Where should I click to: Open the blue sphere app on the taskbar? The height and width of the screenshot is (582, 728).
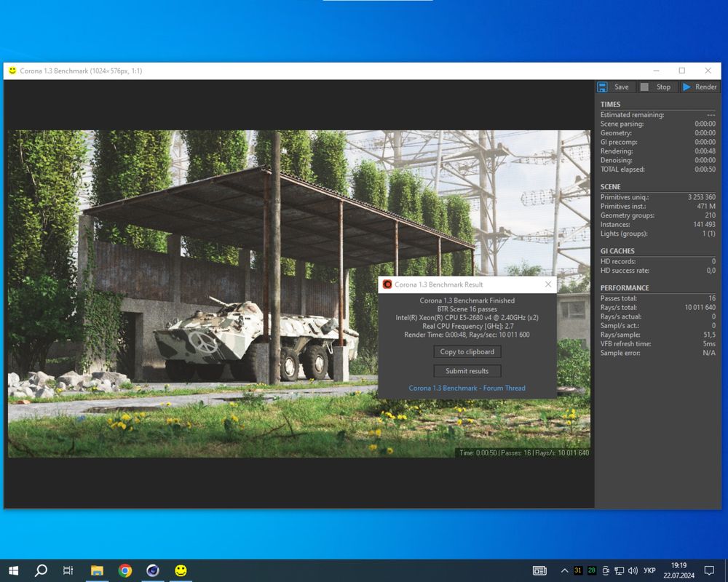(153, 570)
